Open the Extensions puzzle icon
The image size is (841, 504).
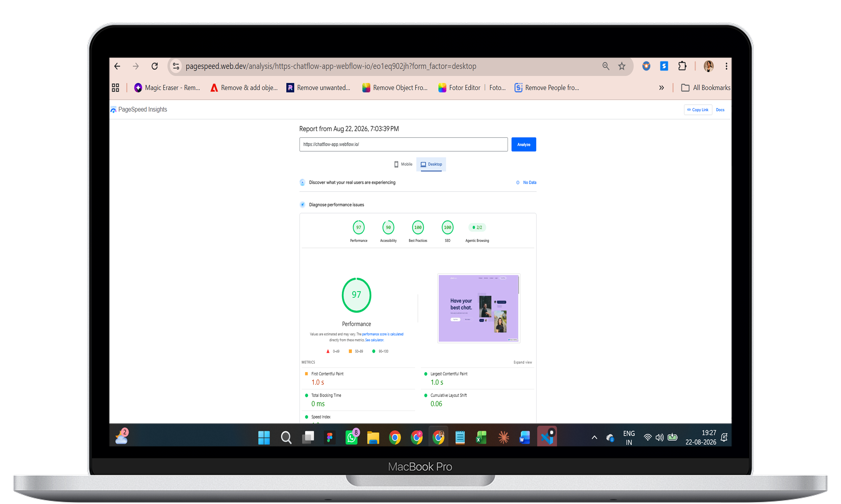(682, 66)
